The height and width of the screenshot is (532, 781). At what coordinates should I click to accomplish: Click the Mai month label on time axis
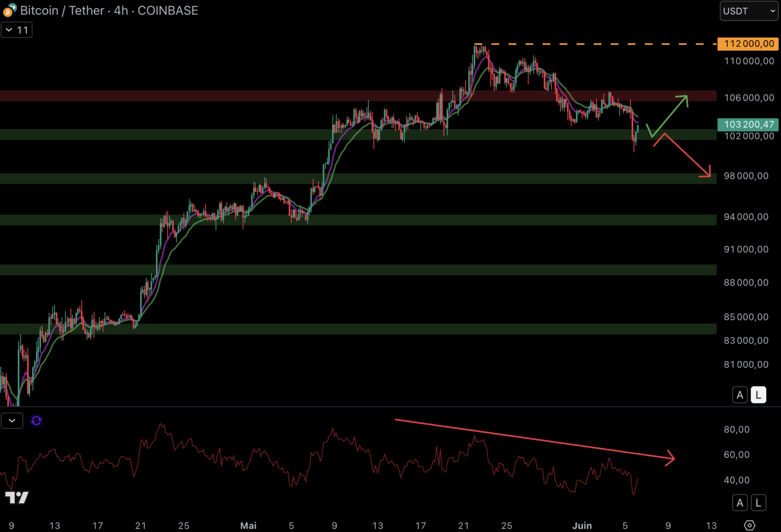[248, 526]
